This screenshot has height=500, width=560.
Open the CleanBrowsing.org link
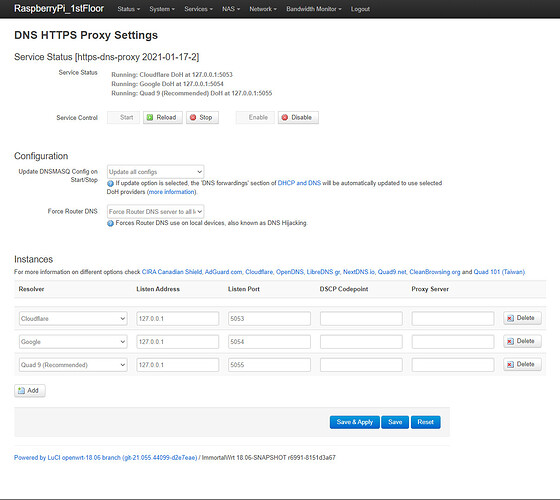coord(435,272)
